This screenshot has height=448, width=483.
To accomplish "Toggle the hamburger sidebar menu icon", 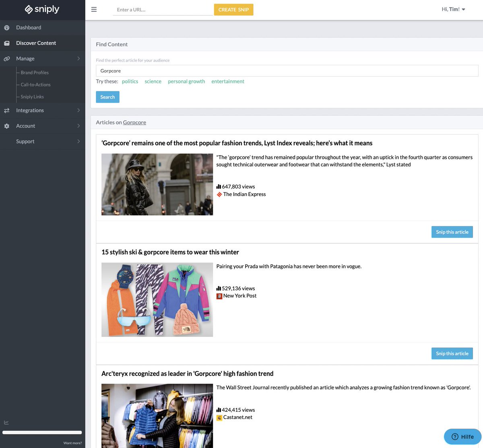I will pos(94,9).
